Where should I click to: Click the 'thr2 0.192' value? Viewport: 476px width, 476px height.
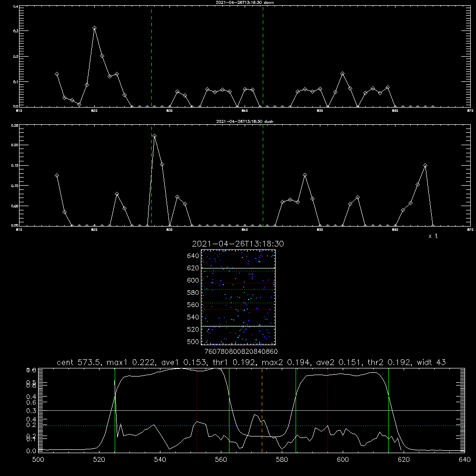click(390, 362)
